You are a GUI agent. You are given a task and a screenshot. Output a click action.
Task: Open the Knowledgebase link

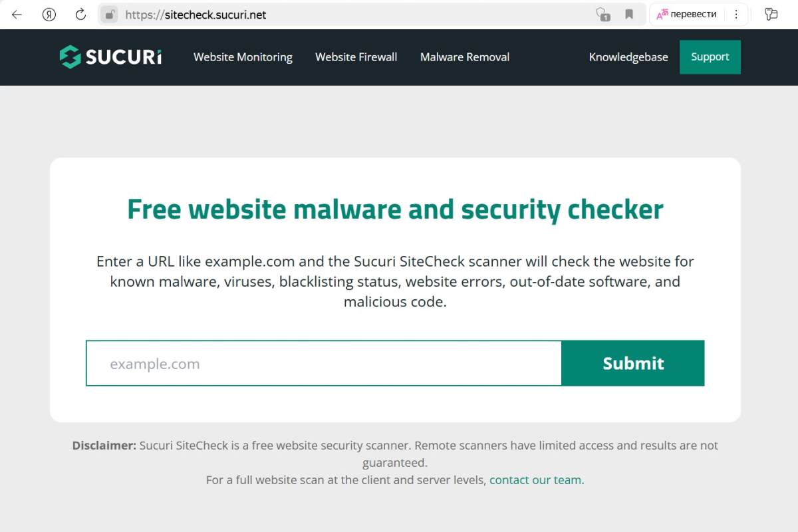pos(628,57)
